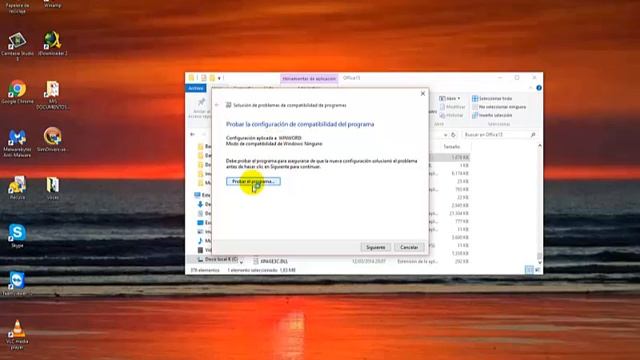Open Archivo tab in Explorer
The image size is (640, 360).
[196, 88]
